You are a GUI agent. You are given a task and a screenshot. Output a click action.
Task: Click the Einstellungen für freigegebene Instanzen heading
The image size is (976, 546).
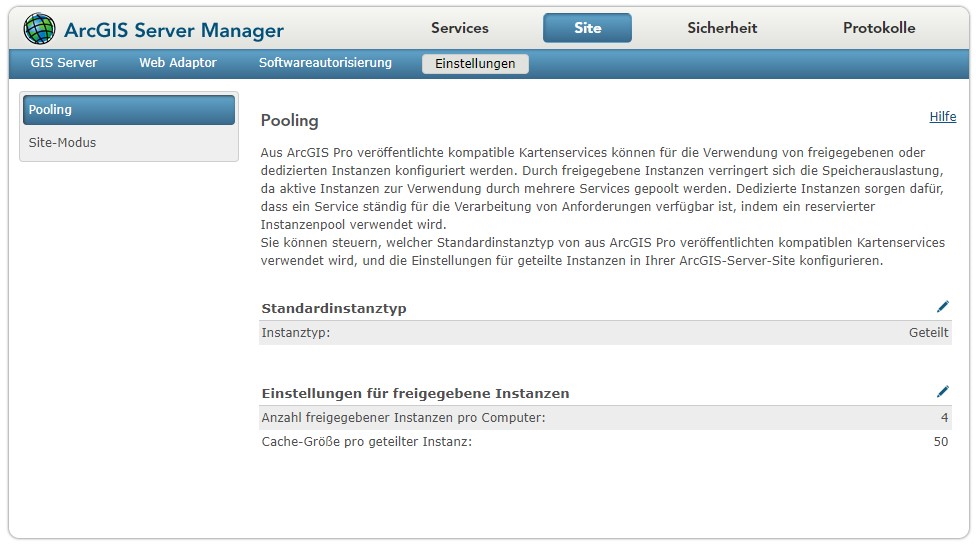pyautogui.click(x=415, y=393)
